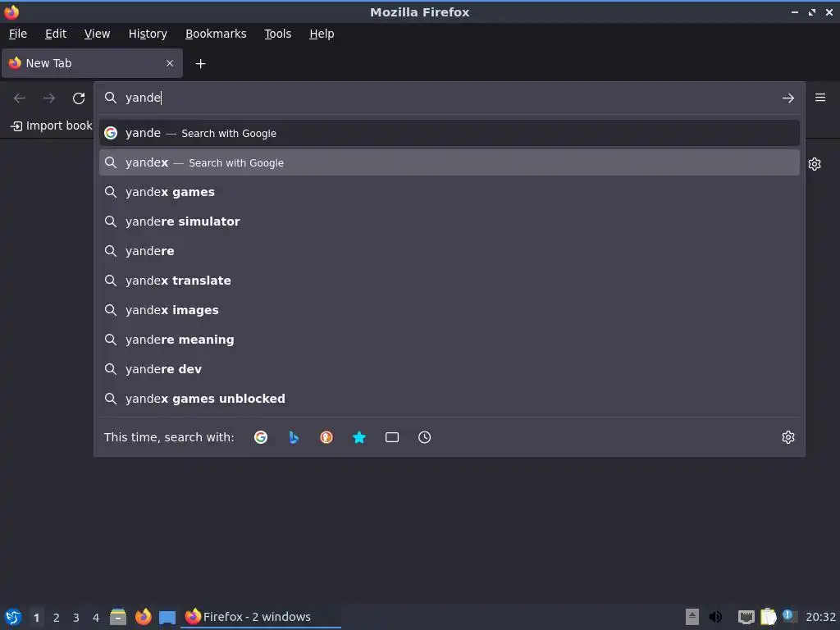Select 'yandex — Search with Google' suggestion
Image resolution: width=840 pixels, height=630 pixels.
(450, 162)
